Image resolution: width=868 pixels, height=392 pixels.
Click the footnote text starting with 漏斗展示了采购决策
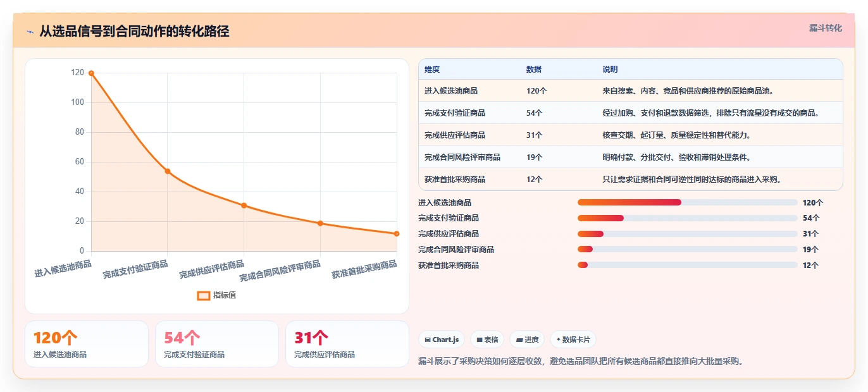(x=581, y=362)
